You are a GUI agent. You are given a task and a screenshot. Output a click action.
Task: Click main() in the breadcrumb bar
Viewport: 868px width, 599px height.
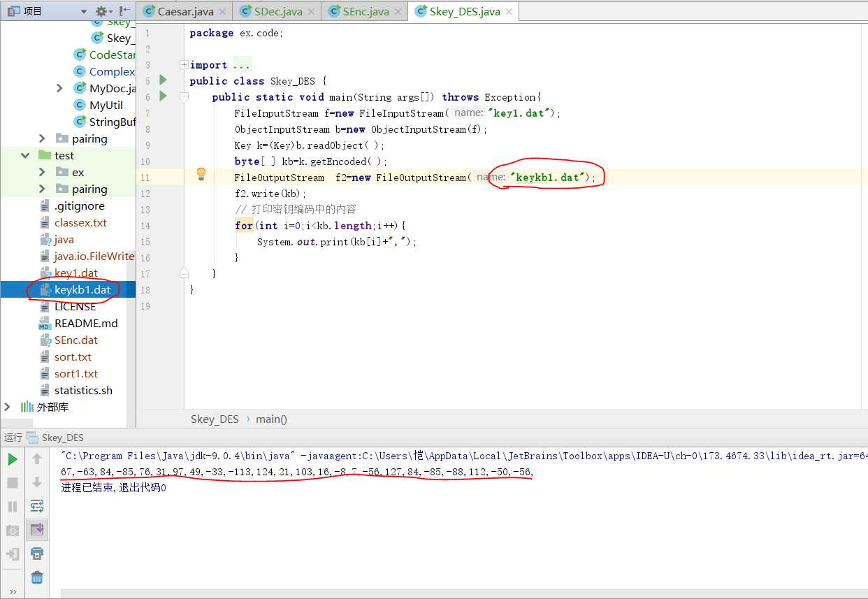(x=271, y=419)
